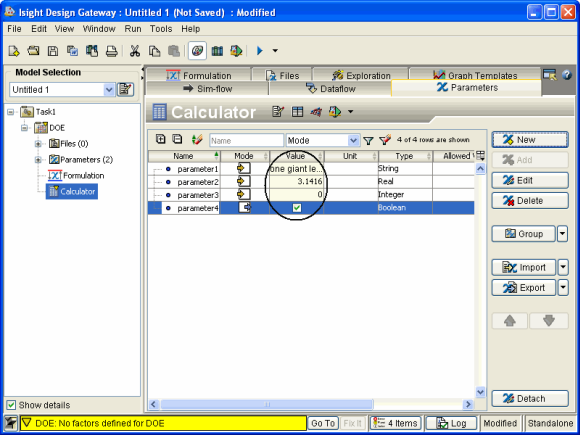580x435 pixels.
Task: Expand the Files (0) node
Action: coord(38,144)
